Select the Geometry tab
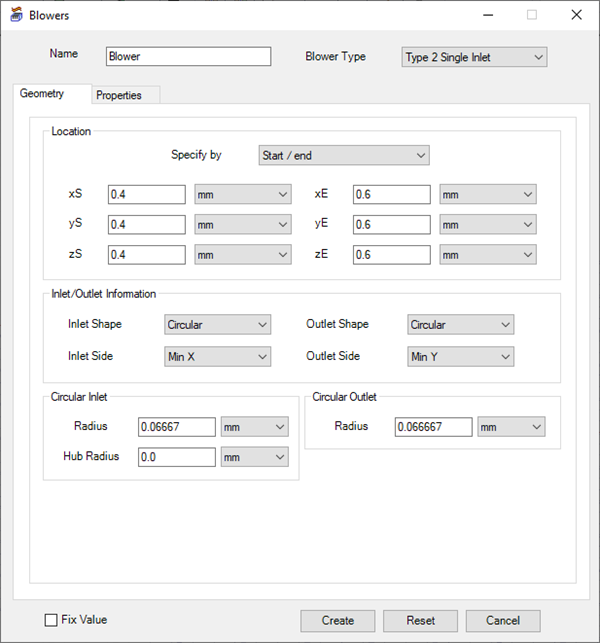 click(42, 94)
